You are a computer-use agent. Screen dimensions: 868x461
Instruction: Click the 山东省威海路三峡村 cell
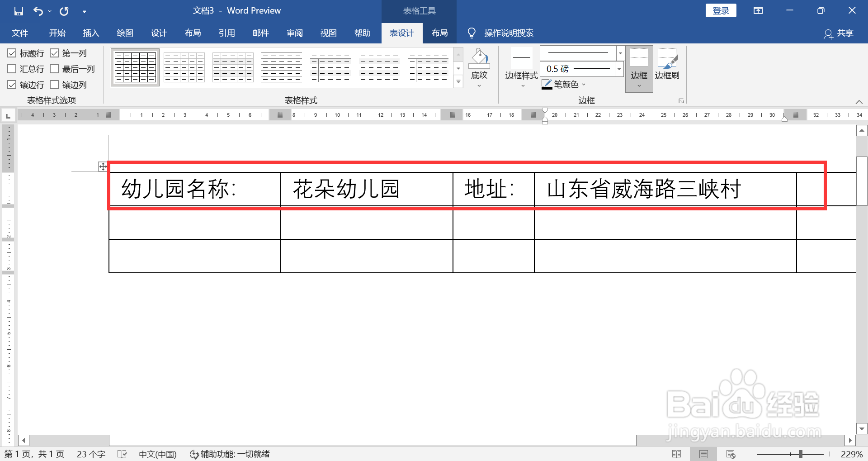[x=665, y=189]
